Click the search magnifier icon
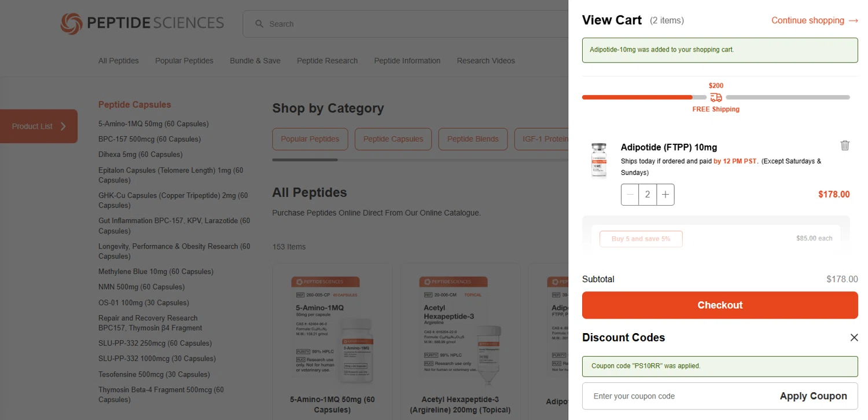The height and width of the screenshot is (420, 868). [259, 24]
